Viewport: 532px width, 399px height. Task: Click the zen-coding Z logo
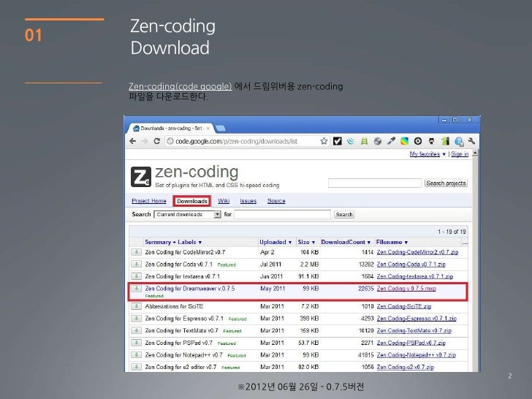click(x=141, y=177)
